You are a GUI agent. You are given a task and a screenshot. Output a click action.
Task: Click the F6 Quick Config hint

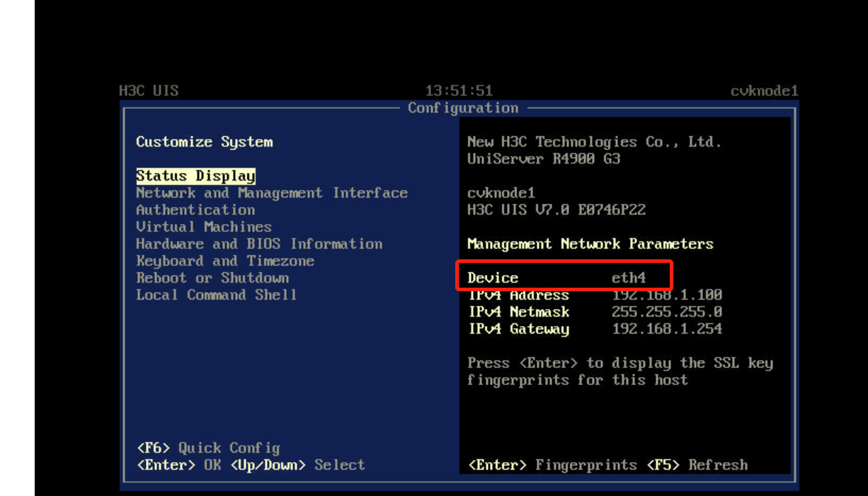tap(208, 448)
